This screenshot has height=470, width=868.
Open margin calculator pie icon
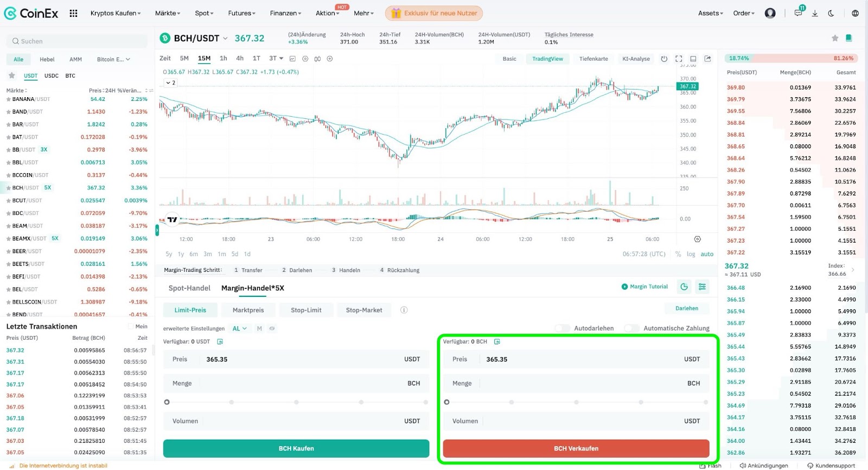(x=684, y=287)
